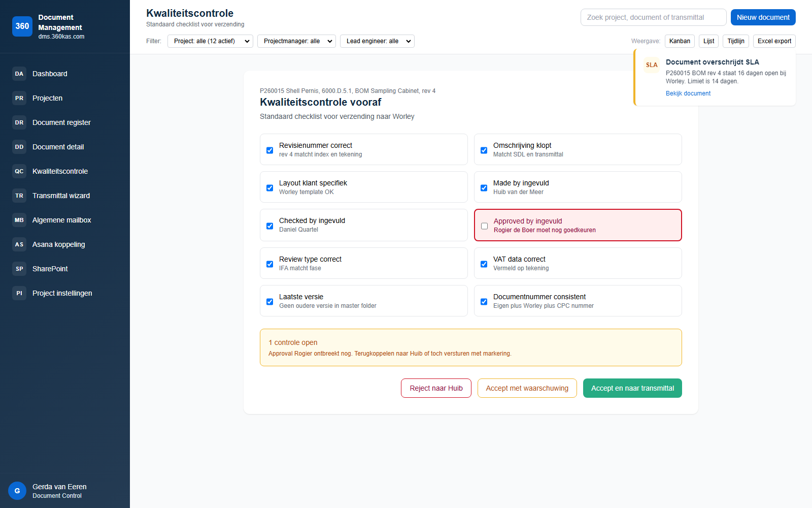Screen dimensions: 812x508
Task: Open the Transmittal wizard
Action: point(65,196)
